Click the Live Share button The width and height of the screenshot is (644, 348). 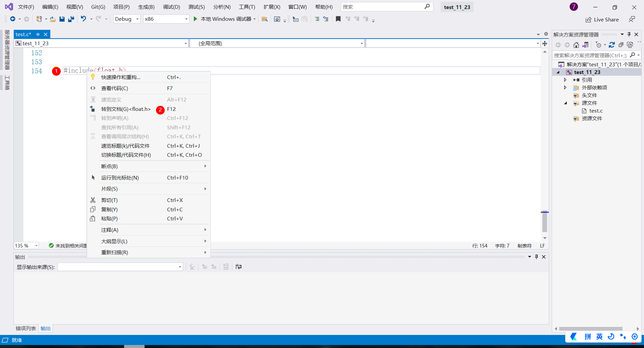point(602,19)
